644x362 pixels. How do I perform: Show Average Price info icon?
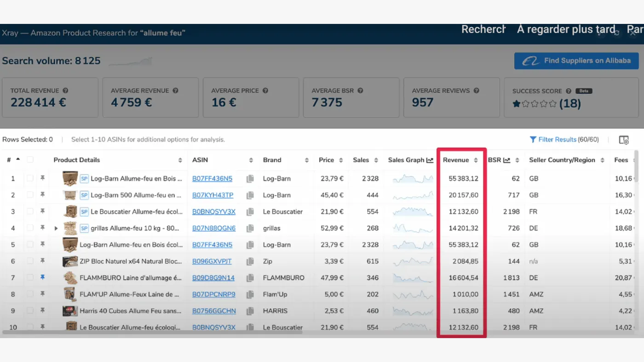265,90
